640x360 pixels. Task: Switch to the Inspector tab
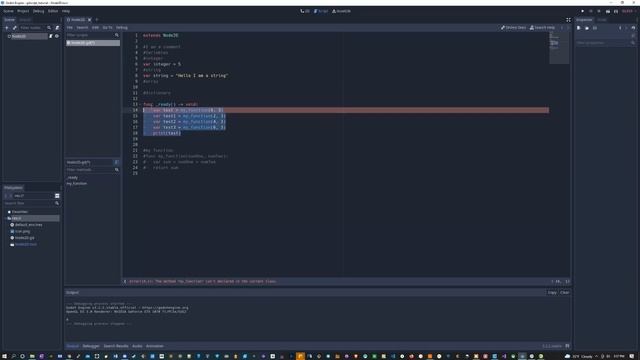click(584, 20)
